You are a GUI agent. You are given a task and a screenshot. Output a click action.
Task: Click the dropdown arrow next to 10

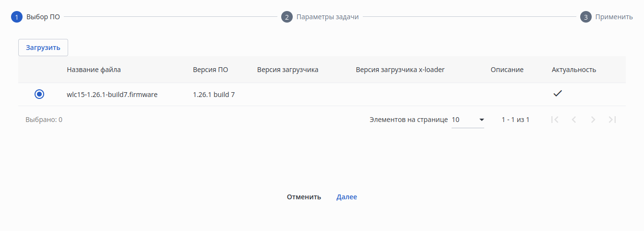click(x=482, y=120)
